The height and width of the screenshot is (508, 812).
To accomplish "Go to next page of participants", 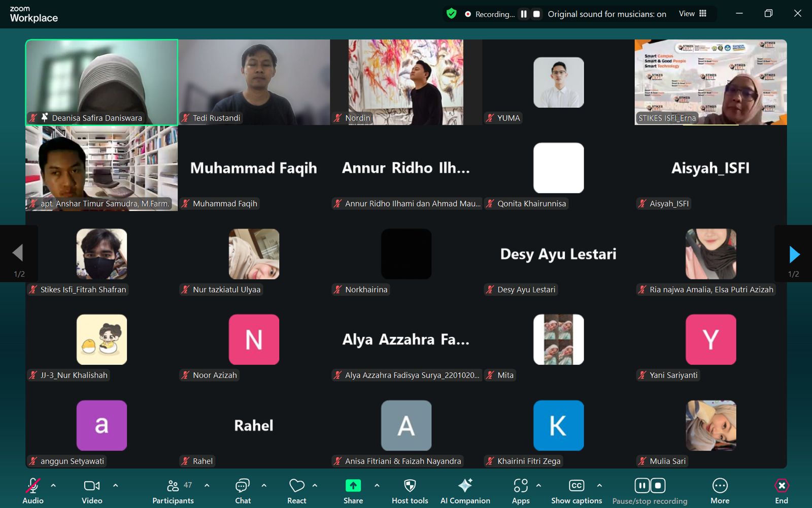I will click(x=794, y=255).
